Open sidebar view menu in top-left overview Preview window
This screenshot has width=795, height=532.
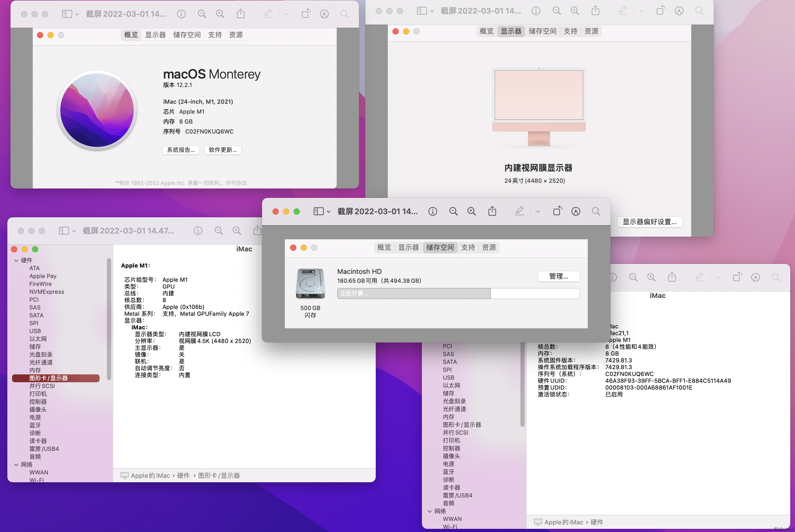pyautogui.click(x=70, y=14)
